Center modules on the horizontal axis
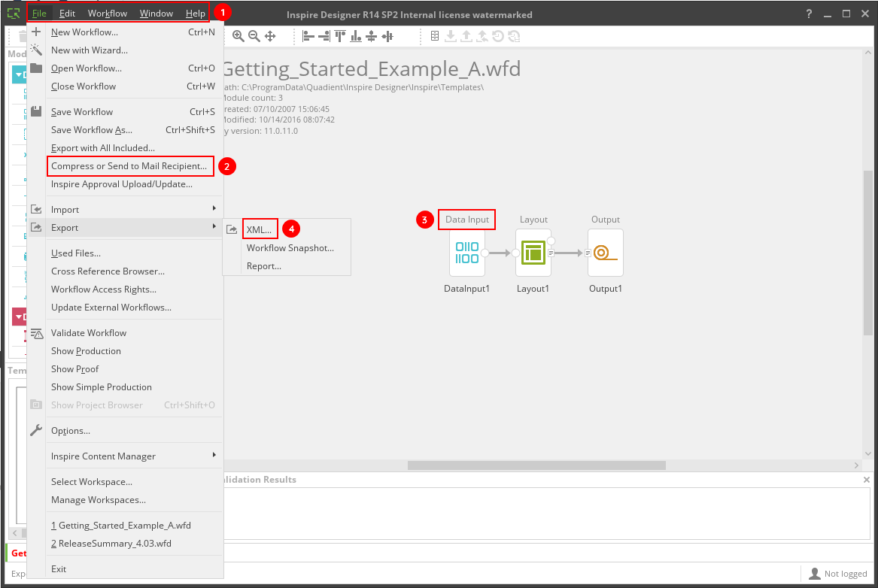The width and height of the screenshot is (878, 588). (371, 36)
